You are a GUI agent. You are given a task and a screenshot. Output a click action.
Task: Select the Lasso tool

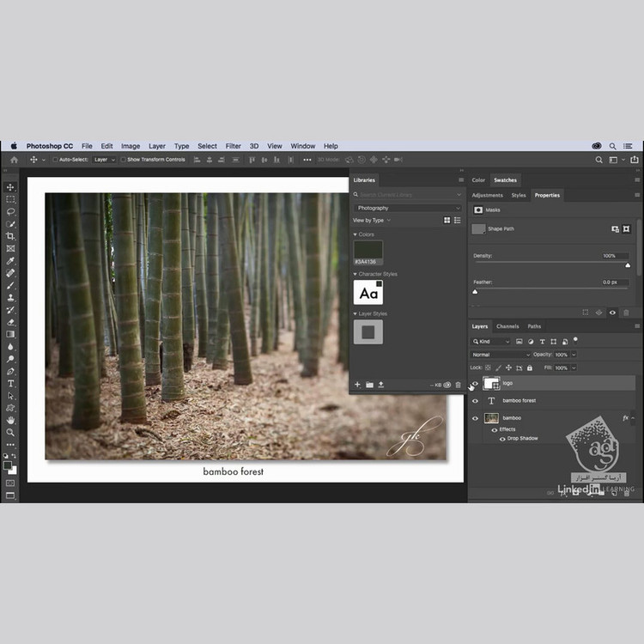click(x=10, y=211)
